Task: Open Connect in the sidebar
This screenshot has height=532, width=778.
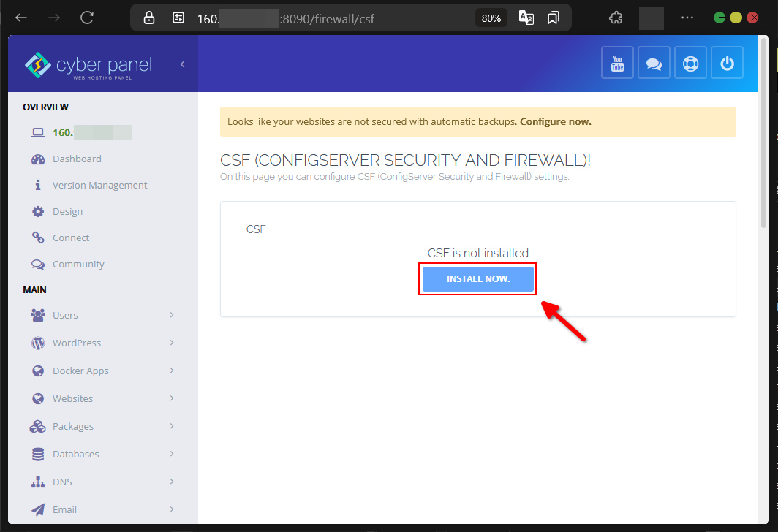Action: click(x=71, y=237)
